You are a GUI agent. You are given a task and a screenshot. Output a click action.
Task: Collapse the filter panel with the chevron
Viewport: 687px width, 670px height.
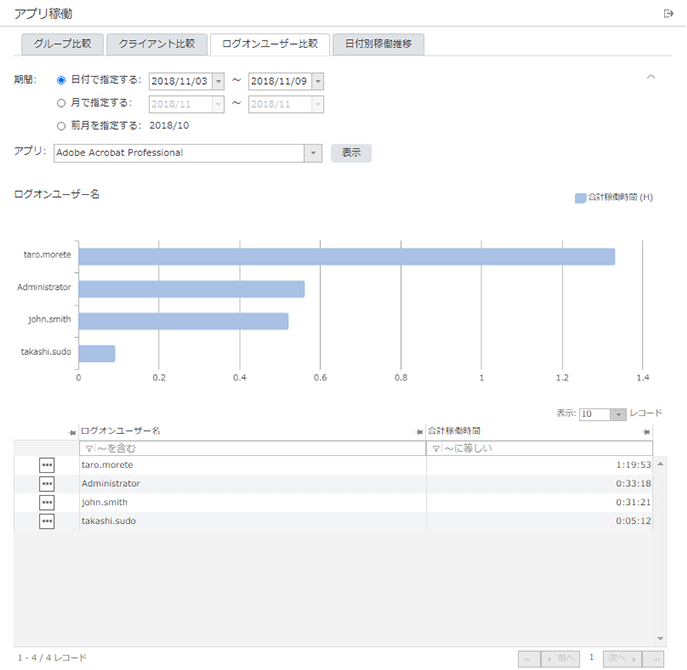pos(651,77)
